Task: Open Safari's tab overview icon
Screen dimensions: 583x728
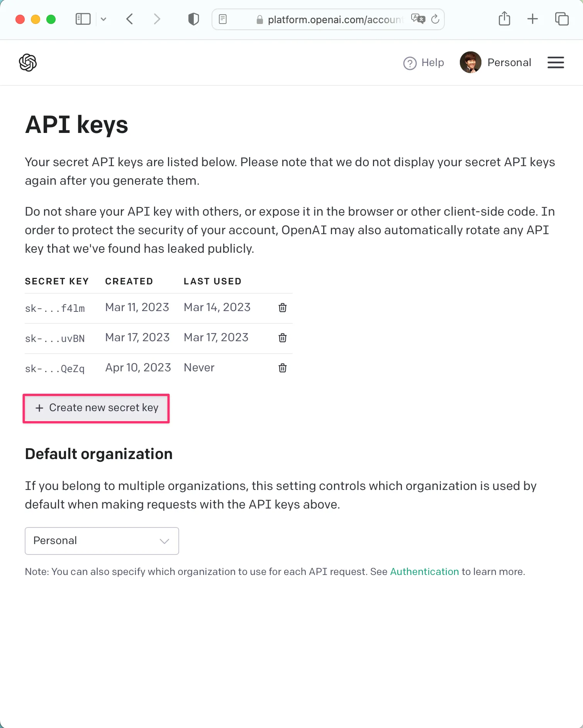Action: 562,19
